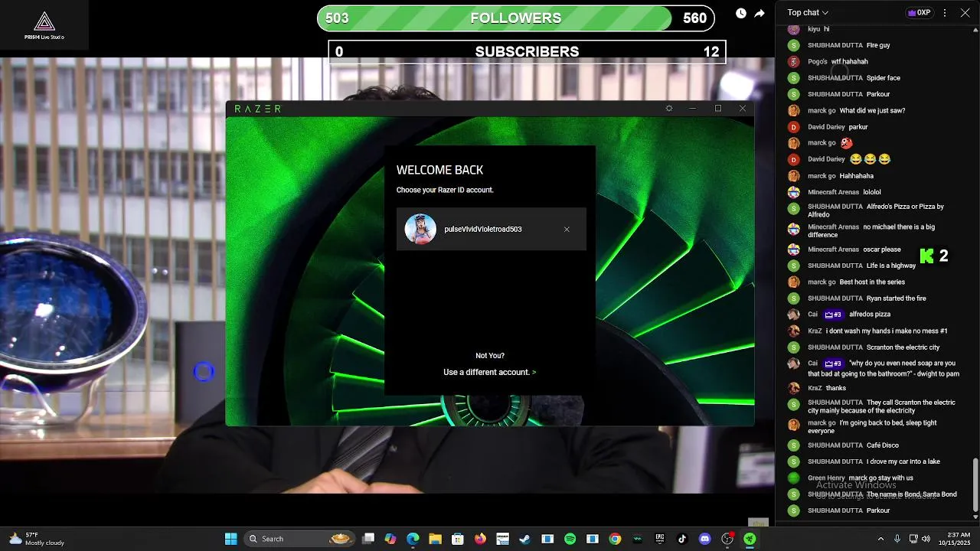Screen dimensions: 980x551
Task: Open Task View from taskbar
Action: pos(368,539)
